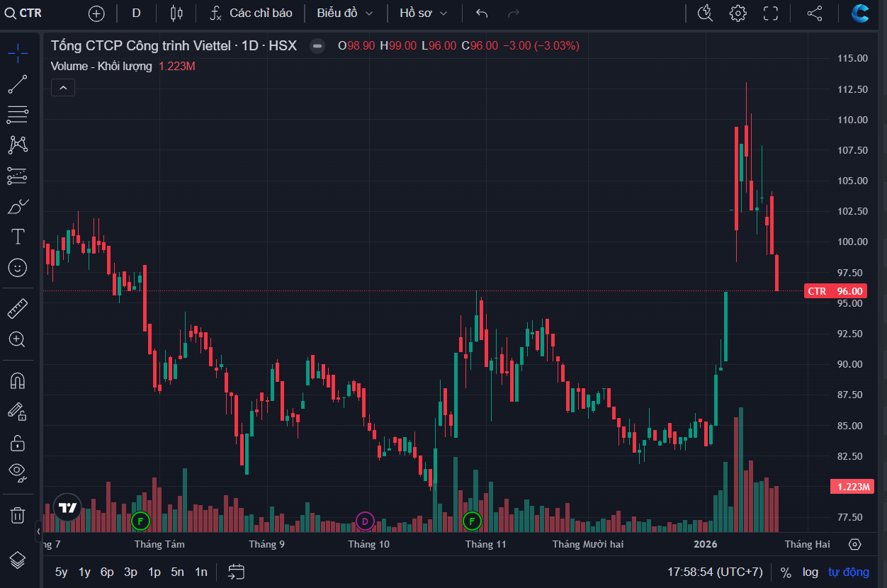Viewport: 887px width, 588px height.
Task: Enter fullscreen mode
Action: 771,13
